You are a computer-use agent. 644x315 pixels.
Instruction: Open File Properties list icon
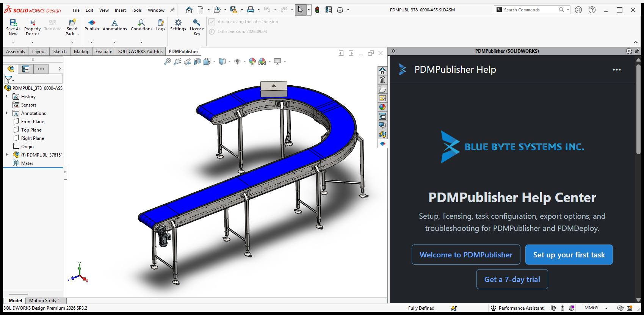point(329,10)
